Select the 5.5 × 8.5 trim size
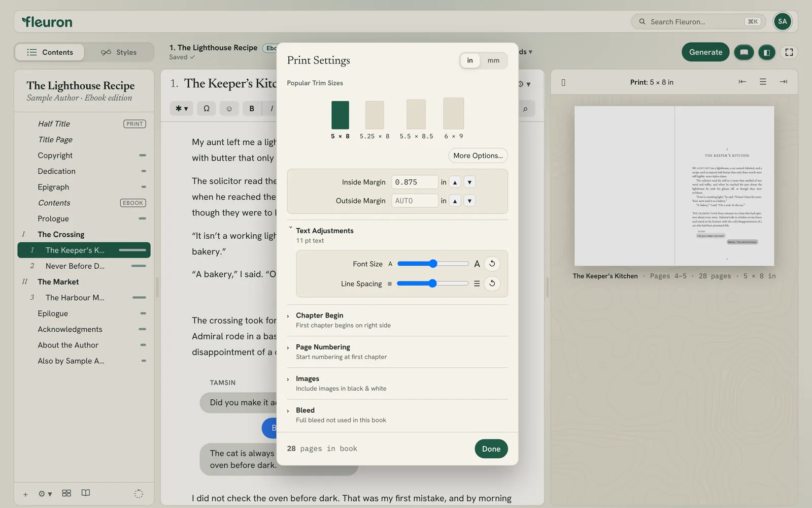Screen dimensions: 812x508 [416, 120]
